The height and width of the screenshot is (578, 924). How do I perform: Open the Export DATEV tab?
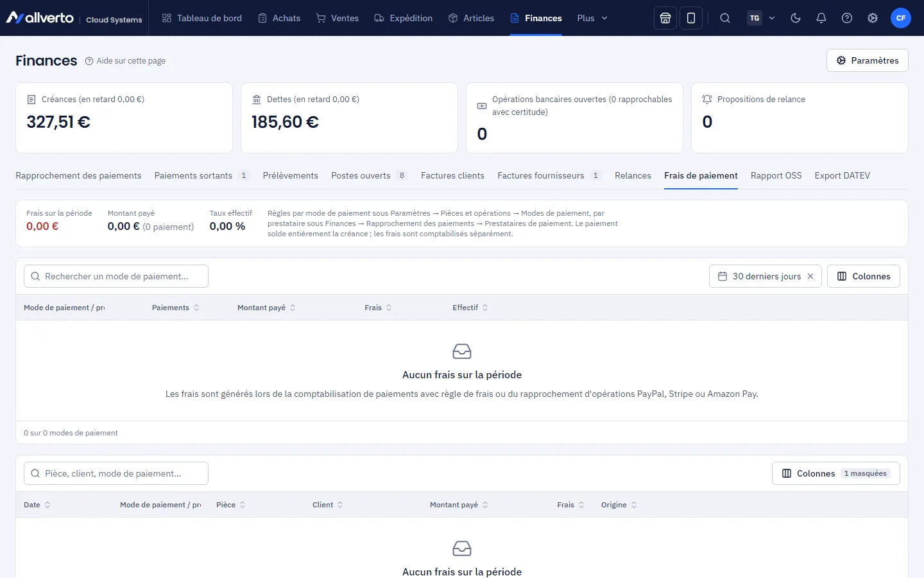pyautogui.click(x=843, y=175)
